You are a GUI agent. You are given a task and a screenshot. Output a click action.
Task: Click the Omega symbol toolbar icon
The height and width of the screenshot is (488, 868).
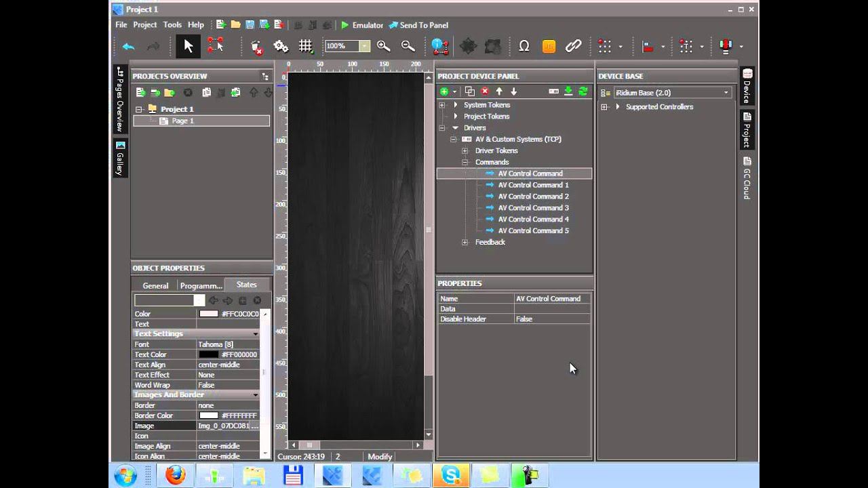click(524, 46)
